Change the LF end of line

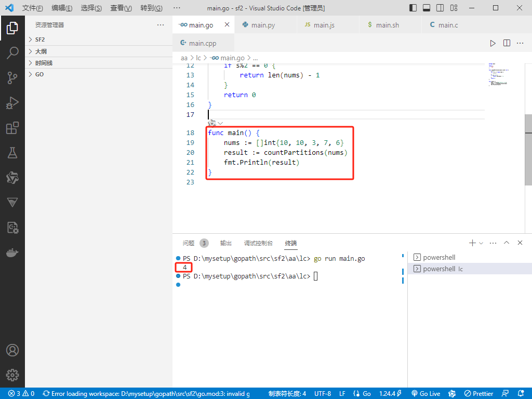342,394
